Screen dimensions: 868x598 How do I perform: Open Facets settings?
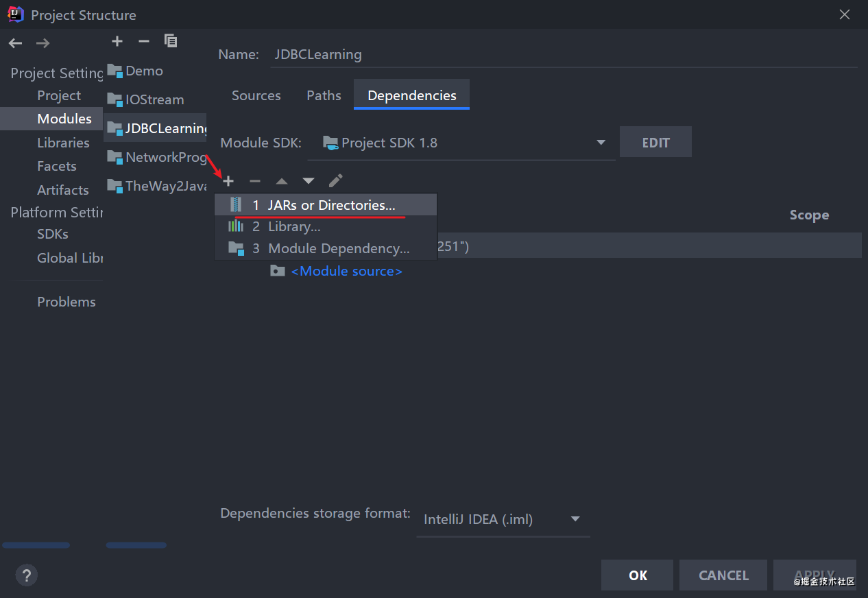click(57, 166)
